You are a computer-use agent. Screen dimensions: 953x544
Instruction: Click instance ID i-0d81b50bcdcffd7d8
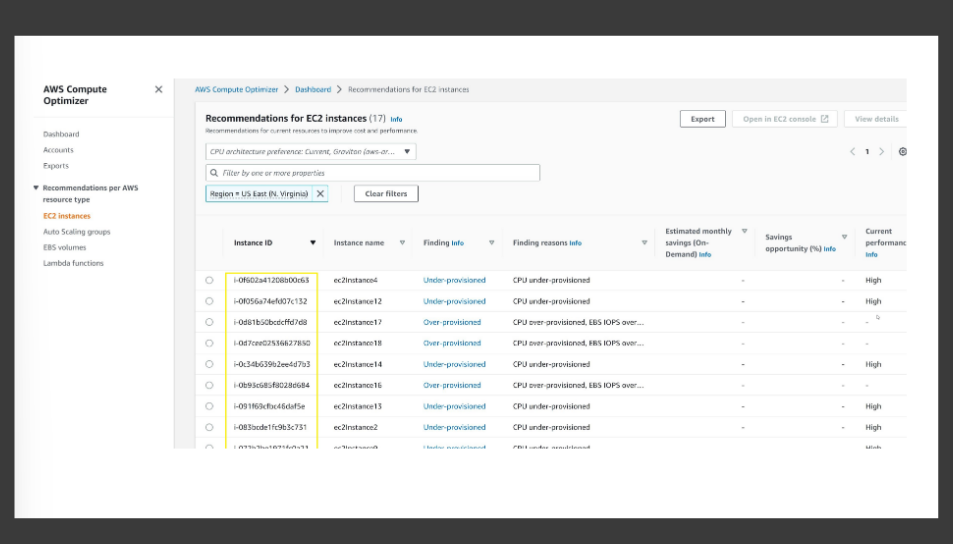[270, 322]
